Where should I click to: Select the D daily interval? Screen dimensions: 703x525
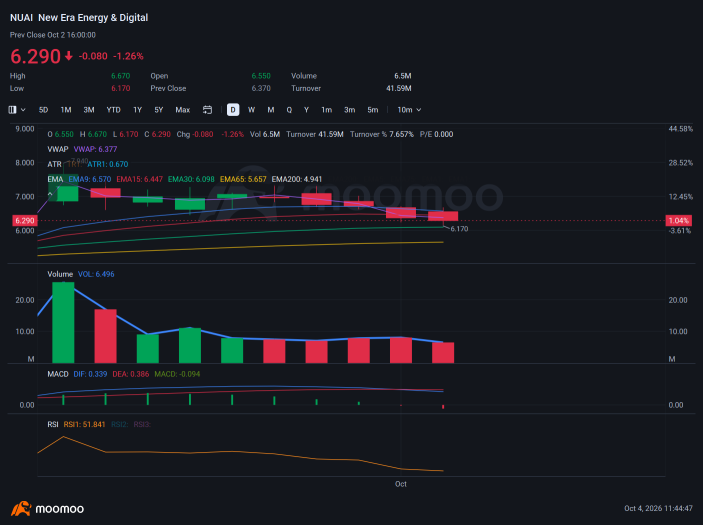pyautogui.click(x=233, y=110)
